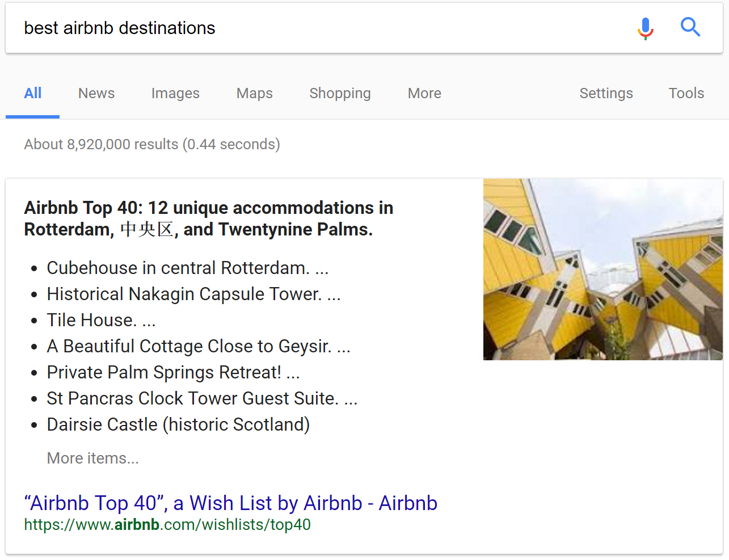Click the Historical Nakagin Capsule Tower entry
This screenshot has width=729, height=560.
[x=193, y=294]
